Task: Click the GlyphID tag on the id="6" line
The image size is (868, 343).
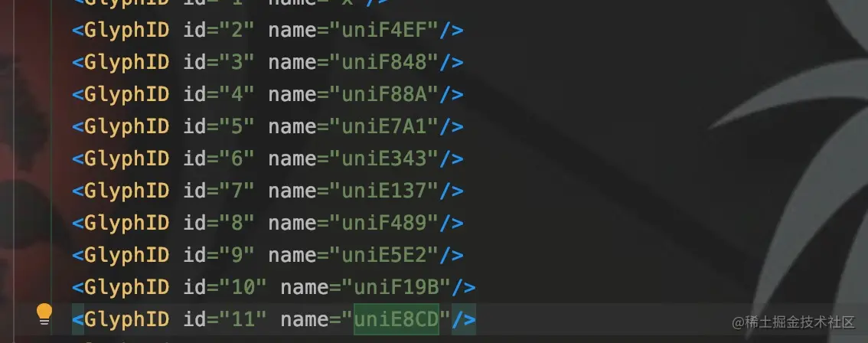Action: point(127,158)
